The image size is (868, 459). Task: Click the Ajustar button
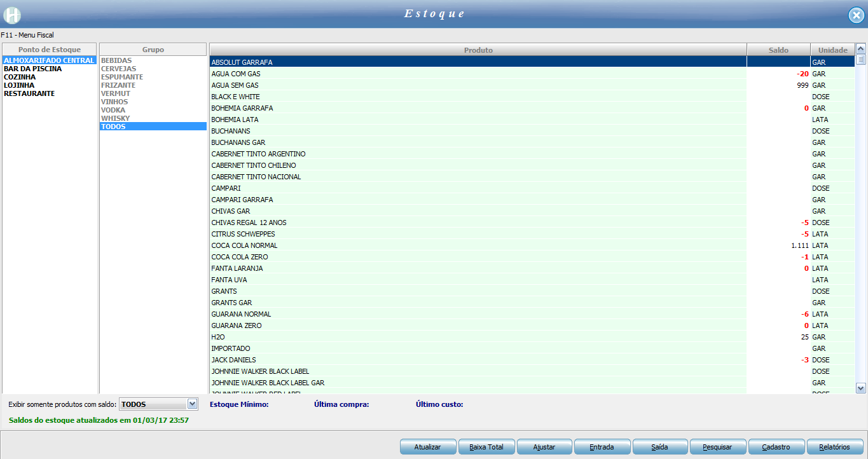[x=545, y=447]
